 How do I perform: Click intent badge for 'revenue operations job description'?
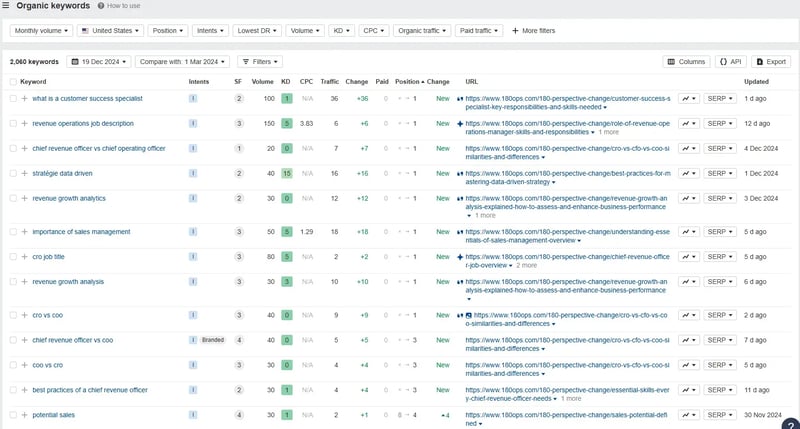point(193,123)
